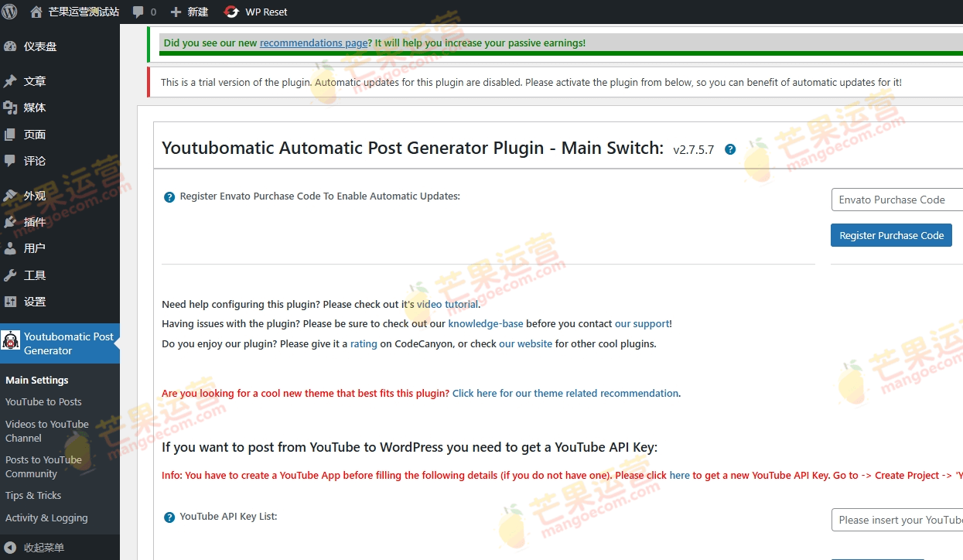Click the here link for YouTube API Key
The width and height of the screenshot is (963, 560).
click(679, 475)
